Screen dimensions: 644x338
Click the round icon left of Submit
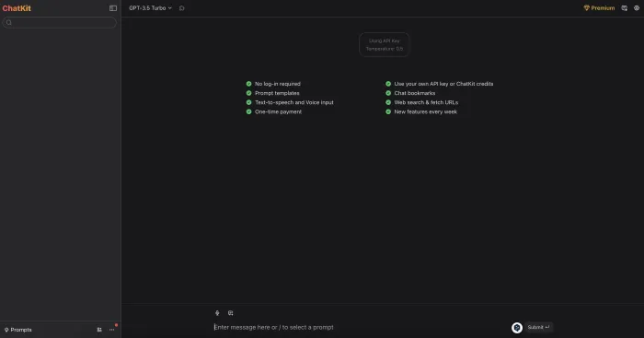tap(517, 327)
